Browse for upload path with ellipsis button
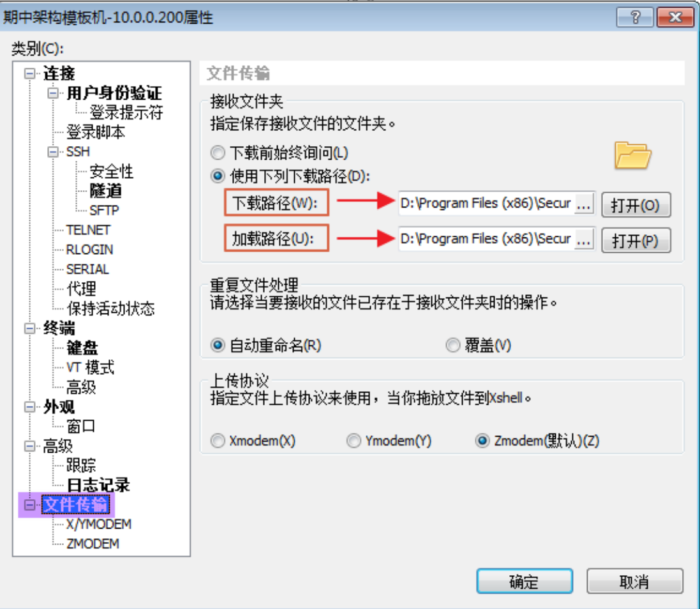Viewport: 700px width, 609px height. (584, 239)
